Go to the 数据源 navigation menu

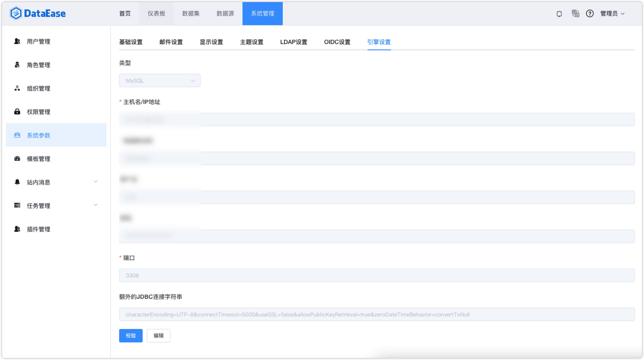225,13
